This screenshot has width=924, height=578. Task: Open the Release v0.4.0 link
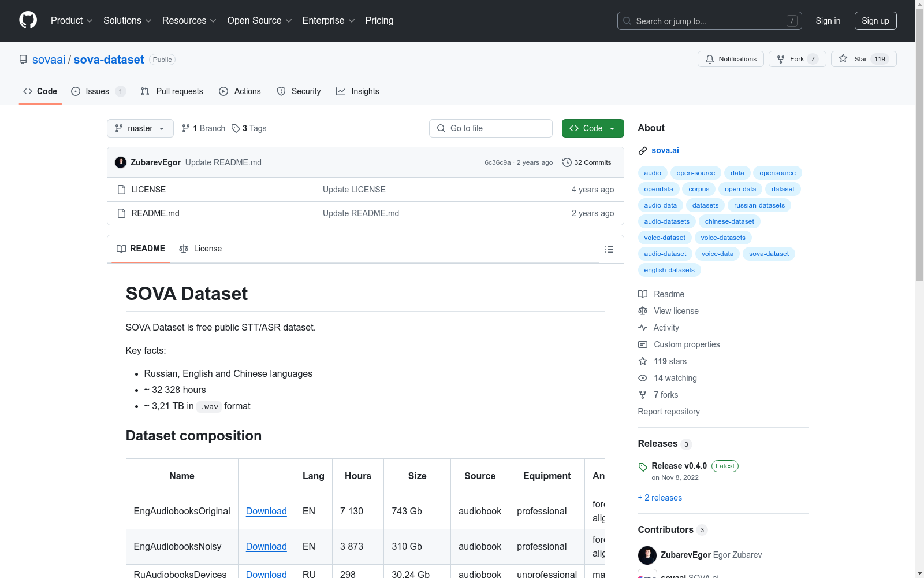pos(679,466)
